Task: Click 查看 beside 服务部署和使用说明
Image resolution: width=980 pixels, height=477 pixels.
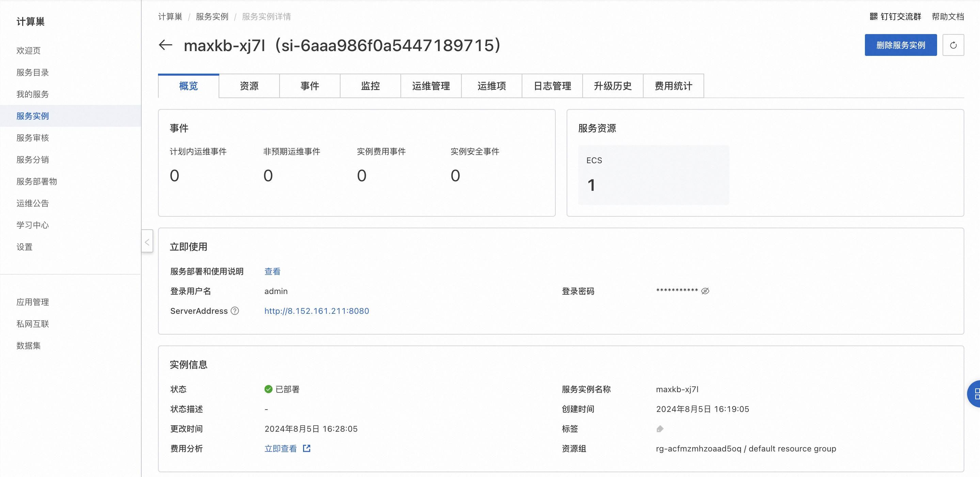Action: (272, 271)
